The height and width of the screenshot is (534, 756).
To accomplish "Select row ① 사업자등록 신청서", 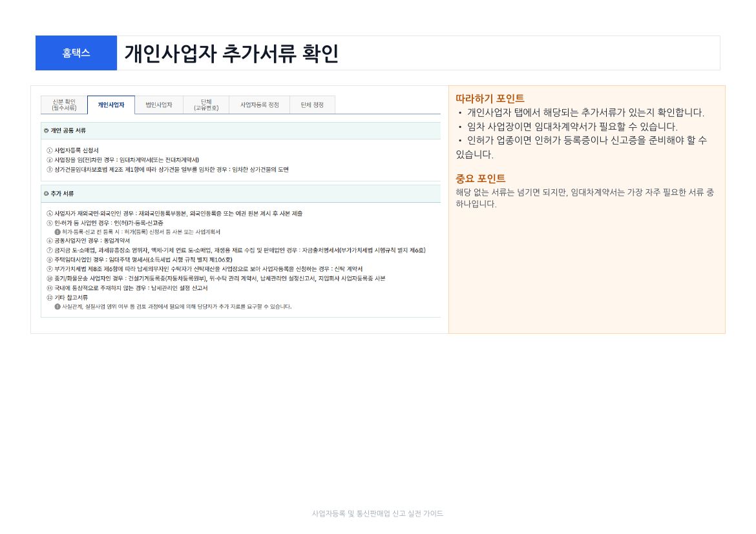I will pyautogui.click(x=72, y=150).
